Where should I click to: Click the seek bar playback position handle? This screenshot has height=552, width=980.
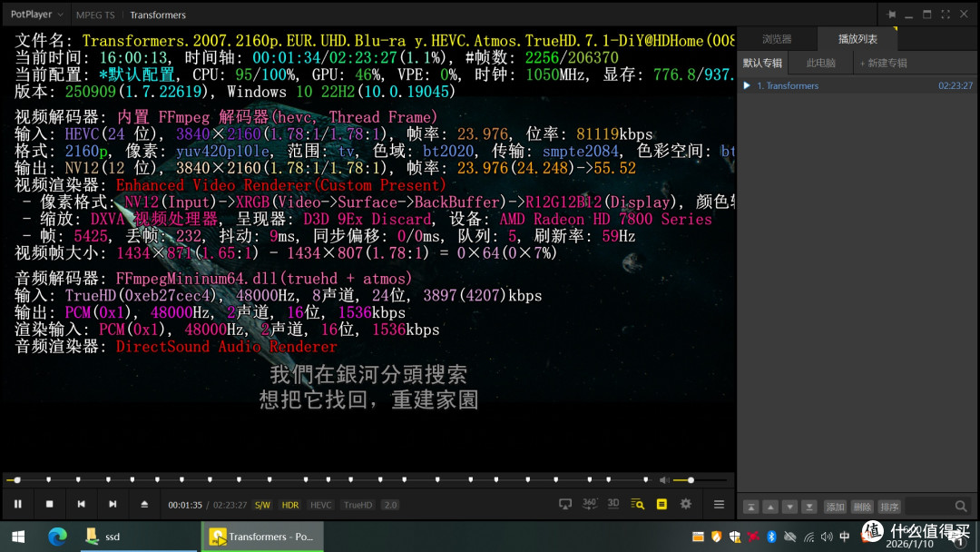pyautogui.click(x=17, y=480)
